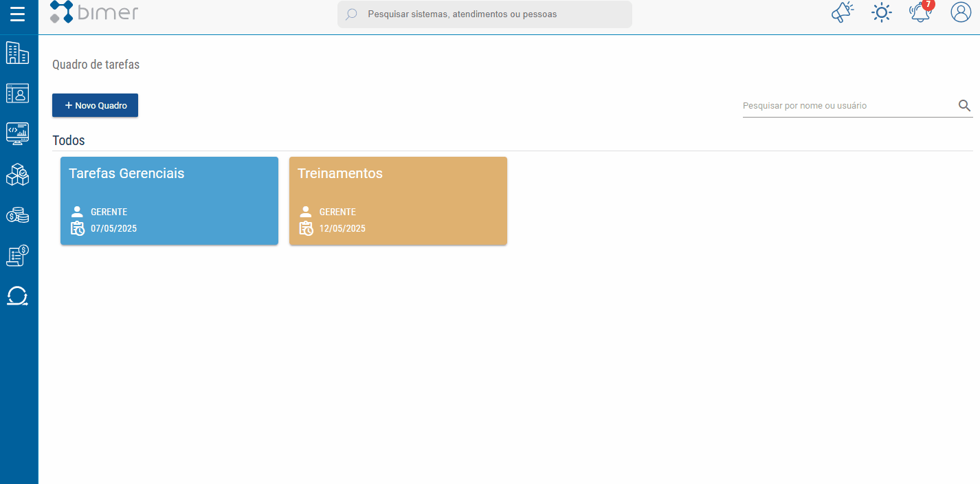Open notifications bell with 7 badge

pos(921,12)
